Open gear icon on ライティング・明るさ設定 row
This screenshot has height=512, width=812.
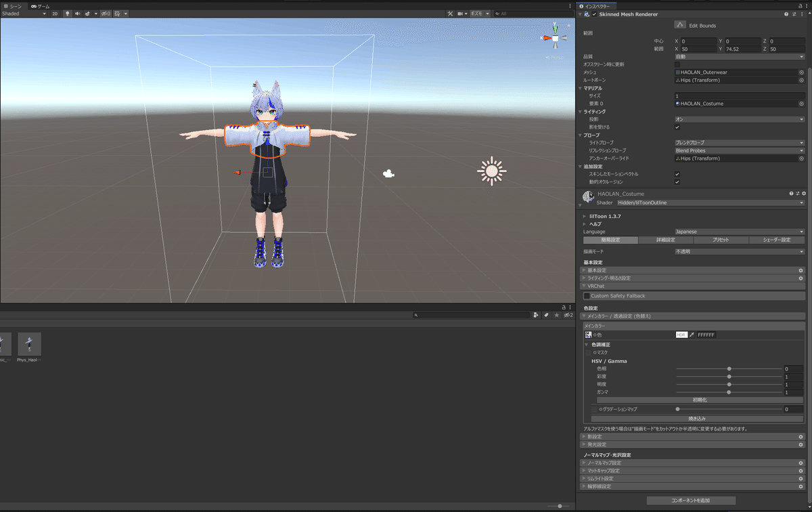pyautogui.click(x=801, y=278)
